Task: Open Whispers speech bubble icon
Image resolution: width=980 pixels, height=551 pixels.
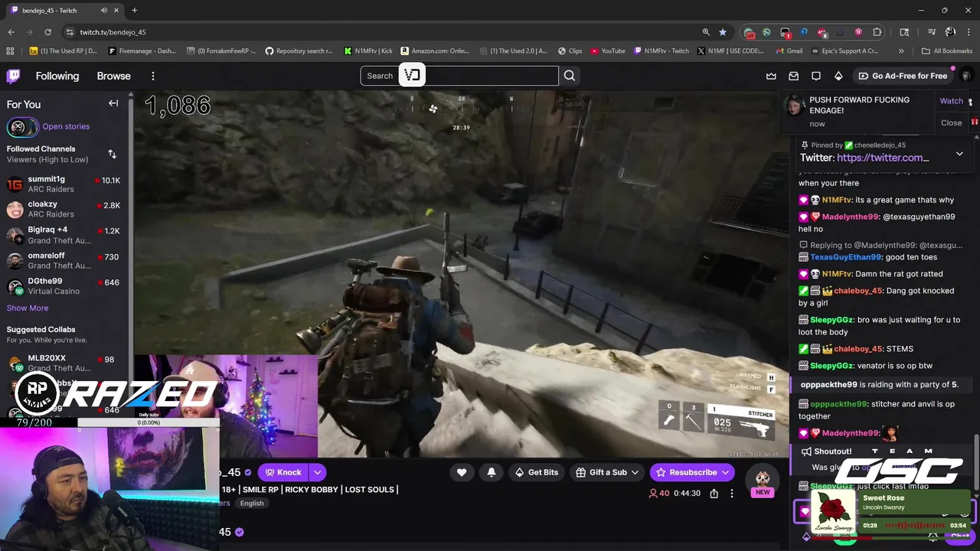Action: tap(816, 76)
